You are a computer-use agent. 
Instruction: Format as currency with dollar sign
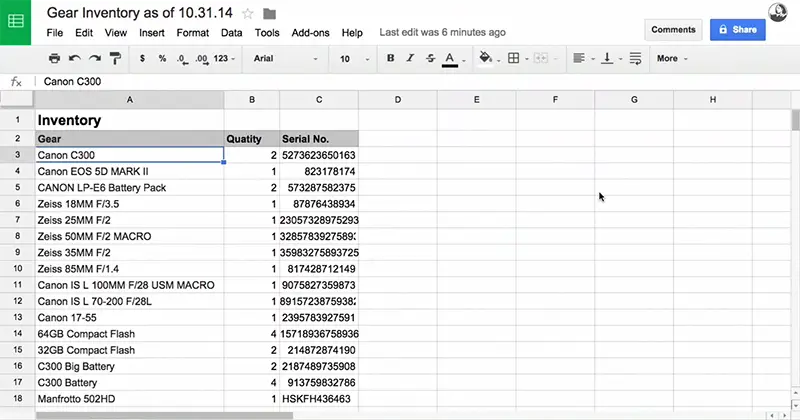142,58
